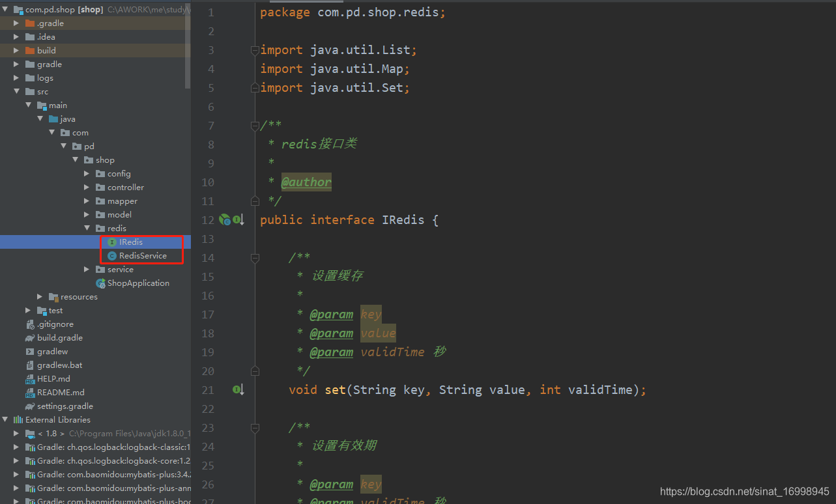
Task: Click the JDK 1.8 library icon
Action: 30,434
